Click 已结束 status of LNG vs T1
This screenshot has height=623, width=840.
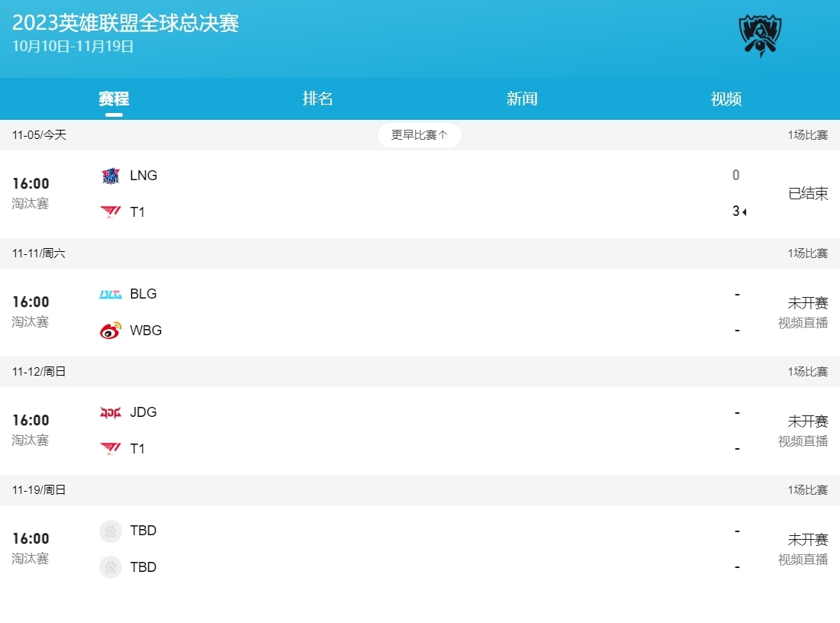(x=808, y=194)
